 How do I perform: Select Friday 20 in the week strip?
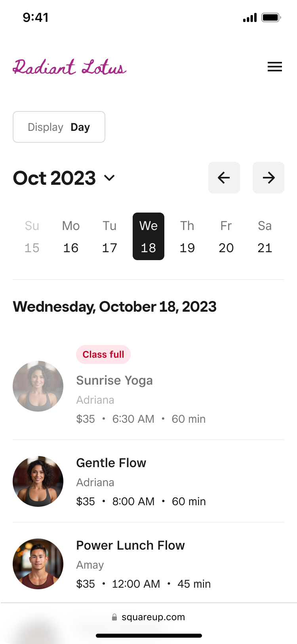point(226,236)
